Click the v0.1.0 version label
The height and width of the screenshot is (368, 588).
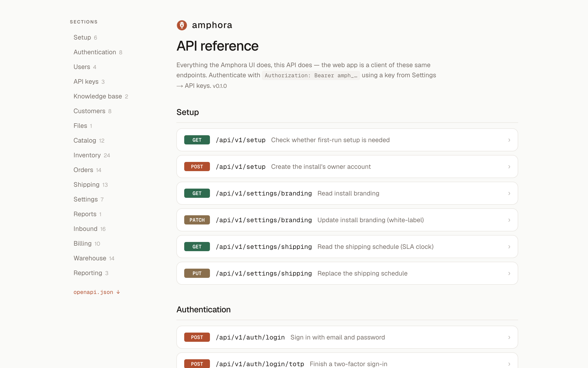click(x=220, y=86)
